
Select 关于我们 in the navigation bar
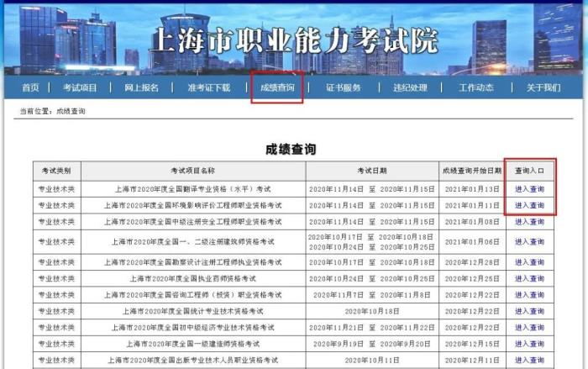(543, 87)
